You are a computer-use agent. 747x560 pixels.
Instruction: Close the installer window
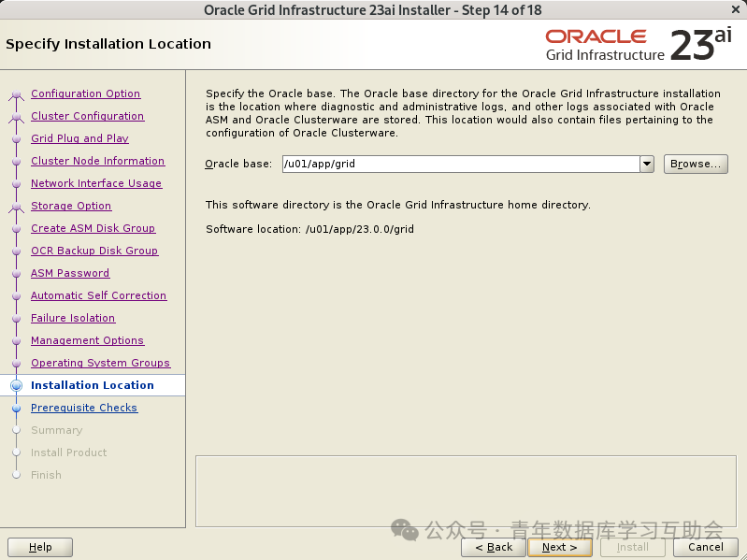[x=736, y=9]
